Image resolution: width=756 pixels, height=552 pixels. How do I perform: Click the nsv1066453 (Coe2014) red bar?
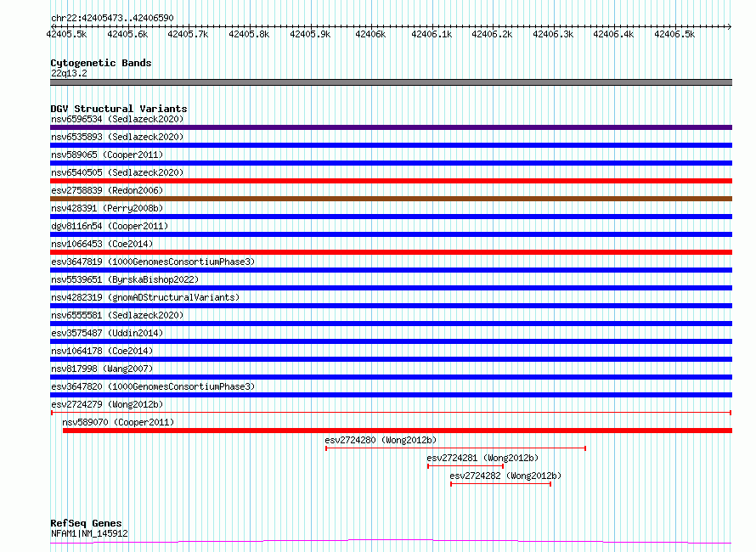tap(391, 252)
